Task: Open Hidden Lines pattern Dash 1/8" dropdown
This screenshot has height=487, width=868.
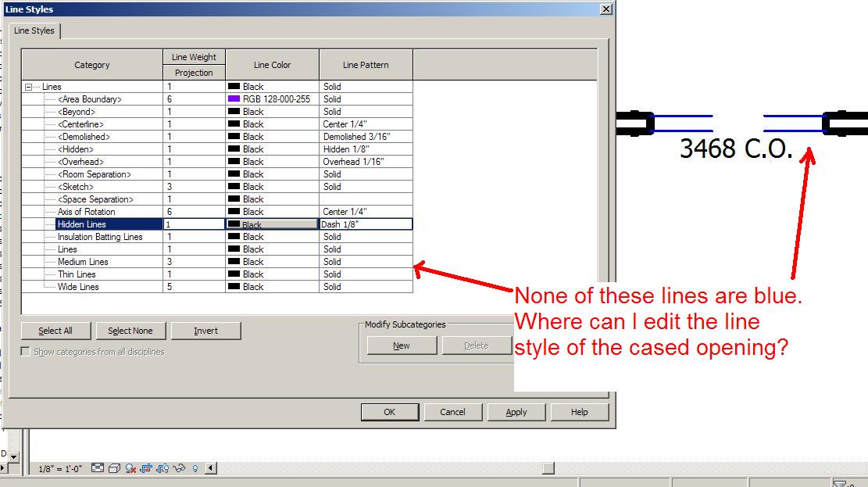Action: (366, 224)
